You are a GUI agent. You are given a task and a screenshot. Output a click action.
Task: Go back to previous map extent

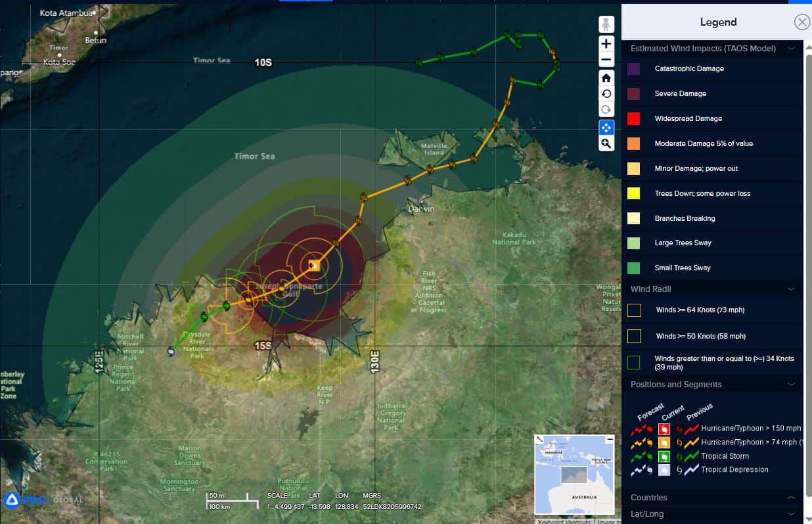(606, 94)
